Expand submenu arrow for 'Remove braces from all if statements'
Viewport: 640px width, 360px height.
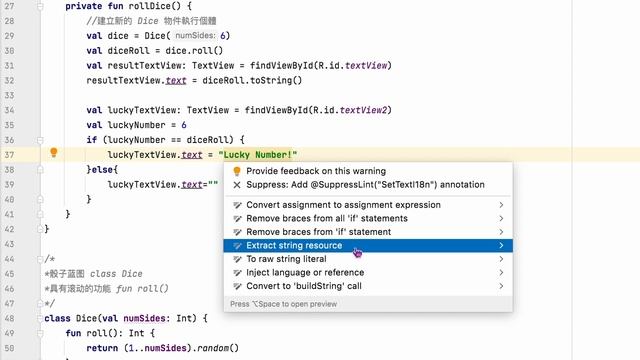[501, 218]
